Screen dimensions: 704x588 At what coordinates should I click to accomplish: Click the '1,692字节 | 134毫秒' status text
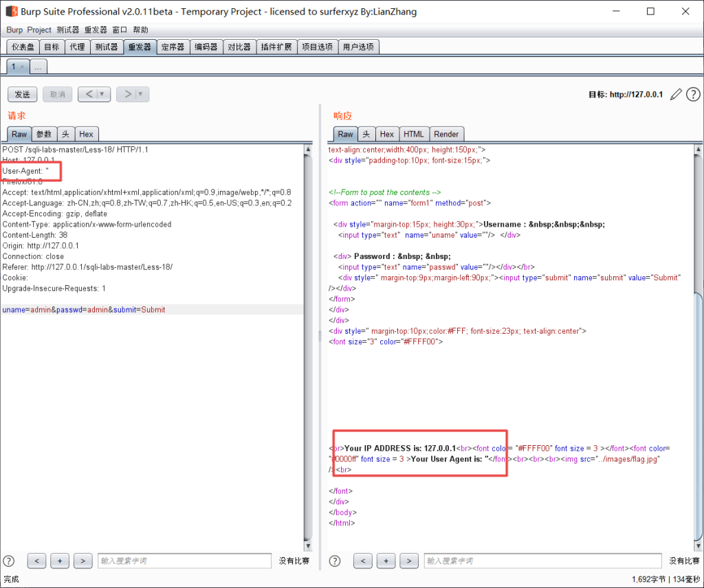665,580
